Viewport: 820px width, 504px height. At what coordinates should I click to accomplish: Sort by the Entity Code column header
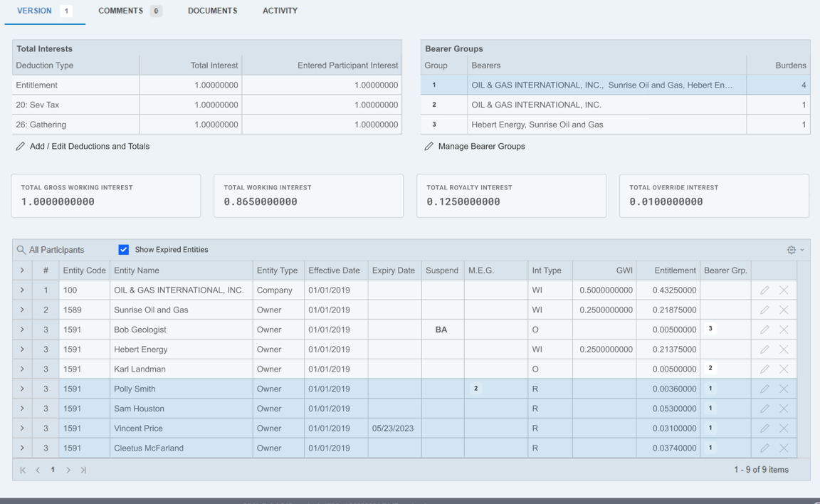(x=84, y=271)
